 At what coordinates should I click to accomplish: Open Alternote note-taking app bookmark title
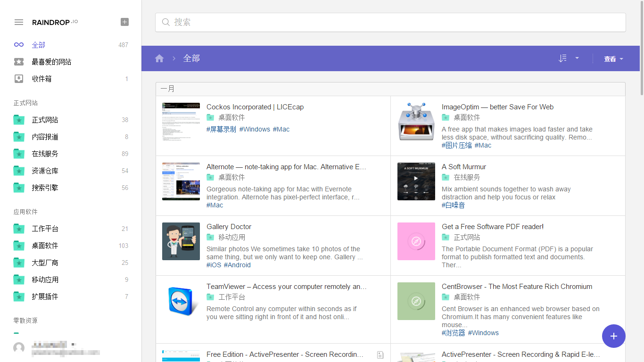(x=286, y=167)
